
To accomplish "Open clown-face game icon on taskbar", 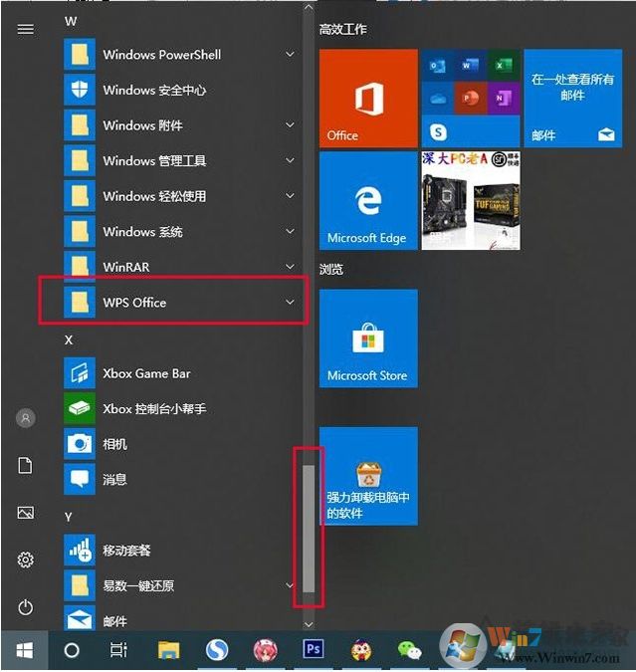I will point(361,650).
